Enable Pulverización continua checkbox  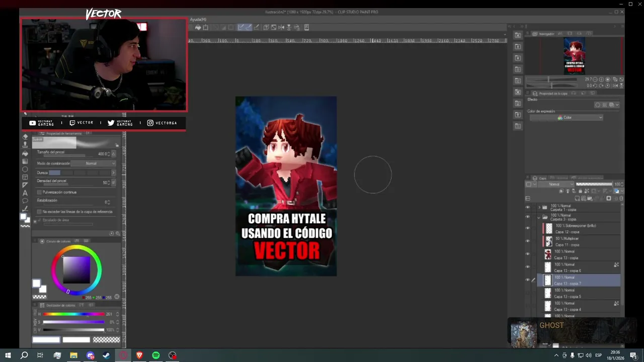tap(40, 192)
